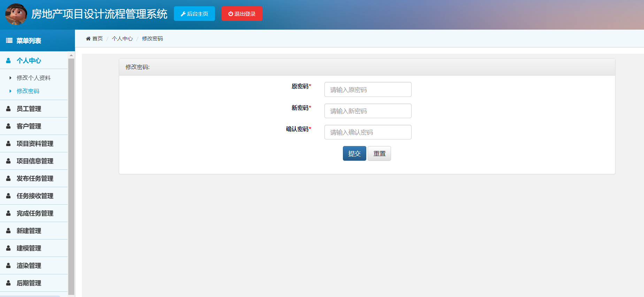644x297 pixels.
Task: Click arrow next to 修改密码 in sidebar
Action: click(10, 91)
